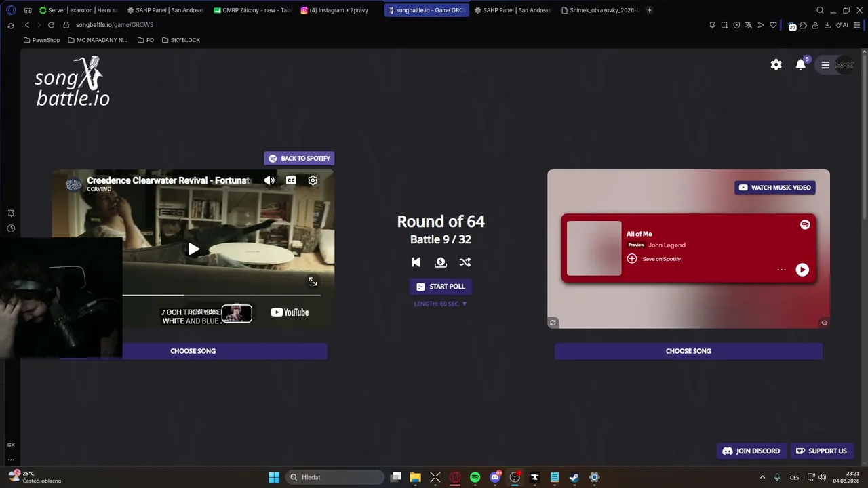Save All of Me on Spotify
This screenshot has width=868, height=488.
click(654, 259)
